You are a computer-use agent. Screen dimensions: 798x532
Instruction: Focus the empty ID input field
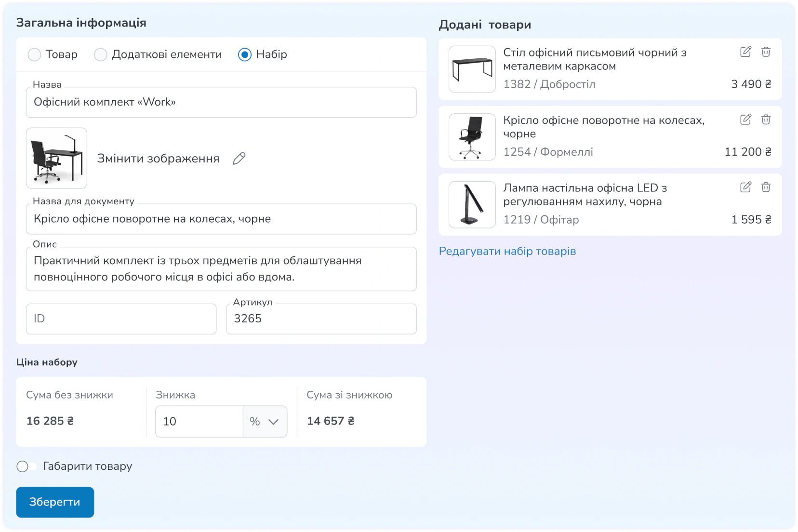point(121,319)
